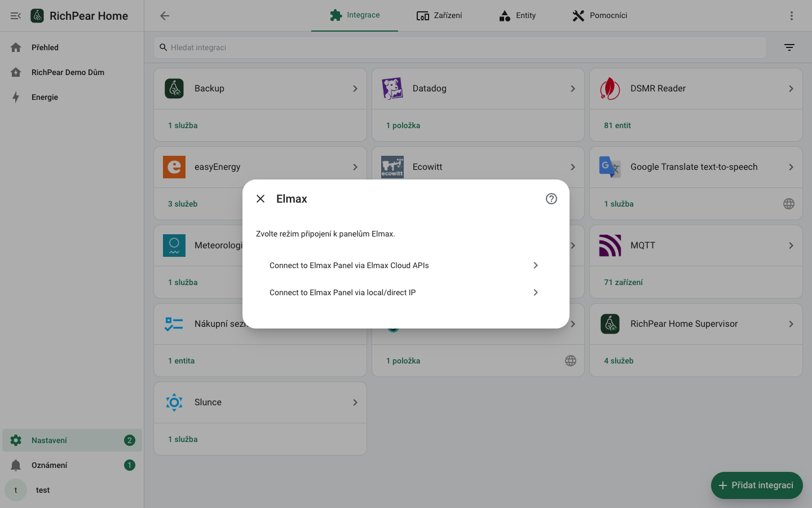Image resolution: width=812 pixels, height=508 pixels.
Task: Click the Oznámení bell icon
Action: pos(16,465)
